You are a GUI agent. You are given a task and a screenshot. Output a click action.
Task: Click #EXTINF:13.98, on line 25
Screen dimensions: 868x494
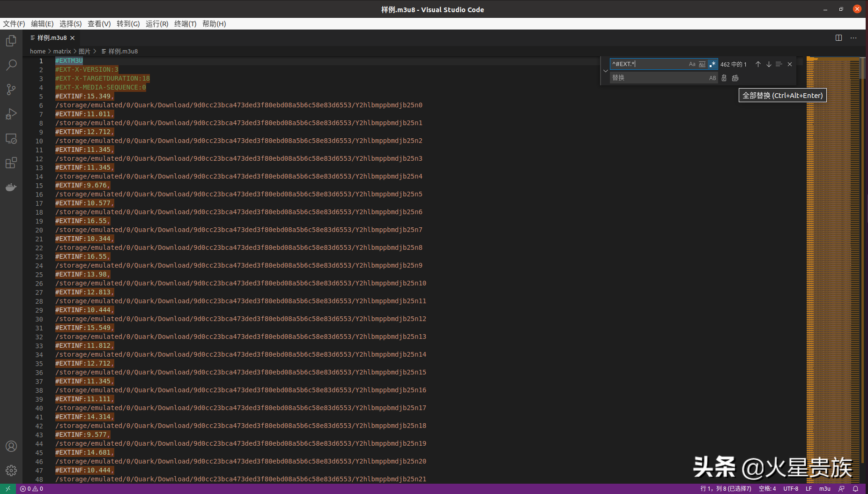[x=83, y=275]
